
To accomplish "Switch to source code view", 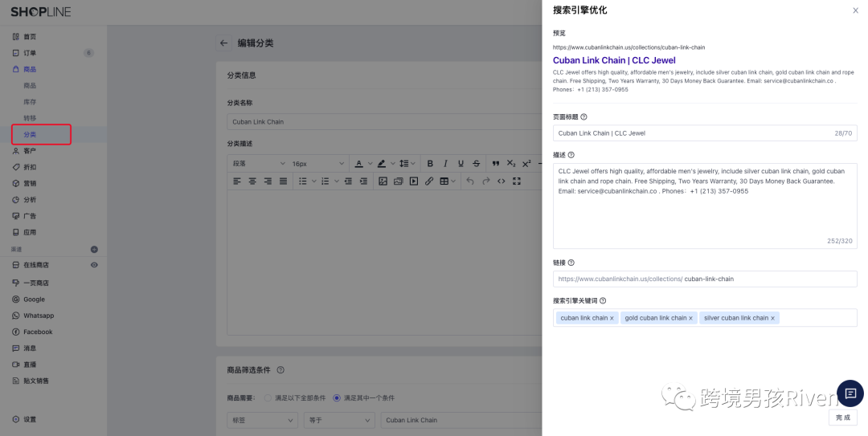I will (501, 181).
